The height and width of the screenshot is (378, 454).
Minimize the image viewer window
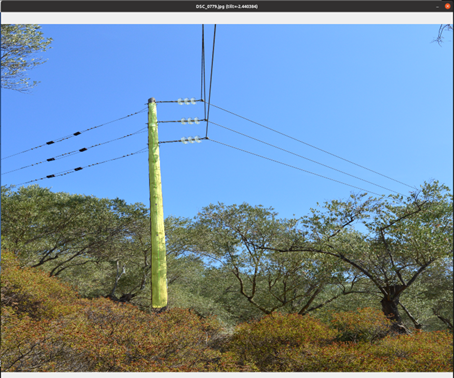pos(437,7)
